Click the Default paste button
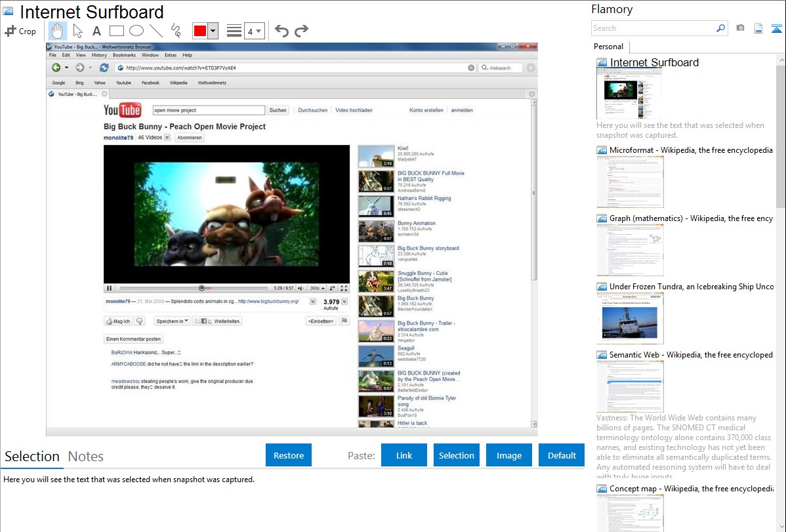 click(562, 455)
